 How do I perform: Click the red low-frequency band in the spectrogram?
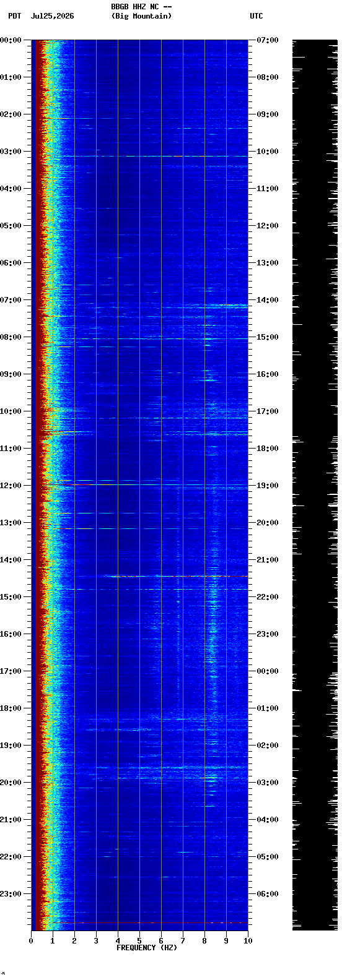tap(38, 485)
